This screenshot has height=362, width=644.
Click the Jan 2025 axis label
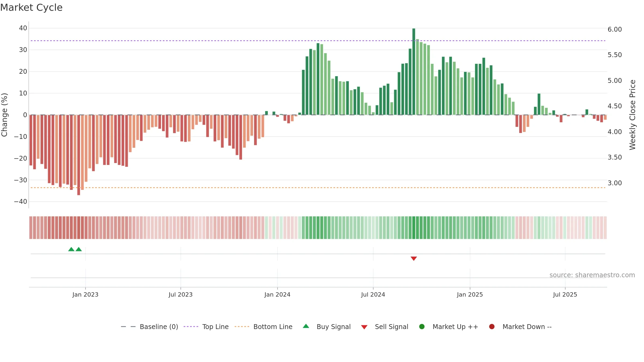click(x=470, y=295)
